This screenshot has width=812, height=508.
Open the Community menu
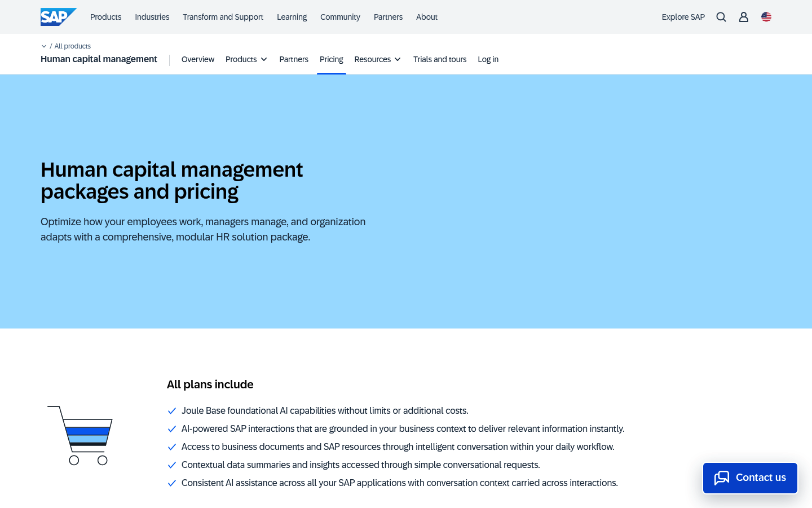coord(340,17)
